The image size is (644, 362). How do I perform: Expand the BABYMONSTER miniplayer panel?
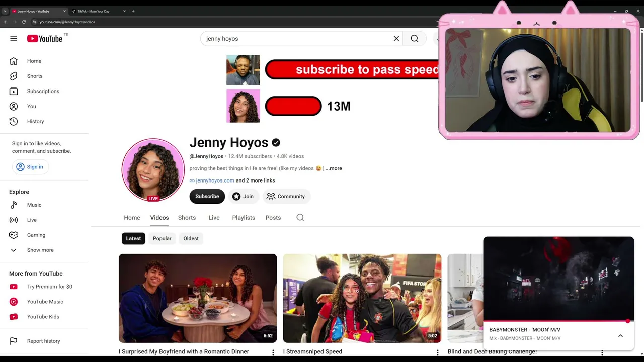point(620,336)
